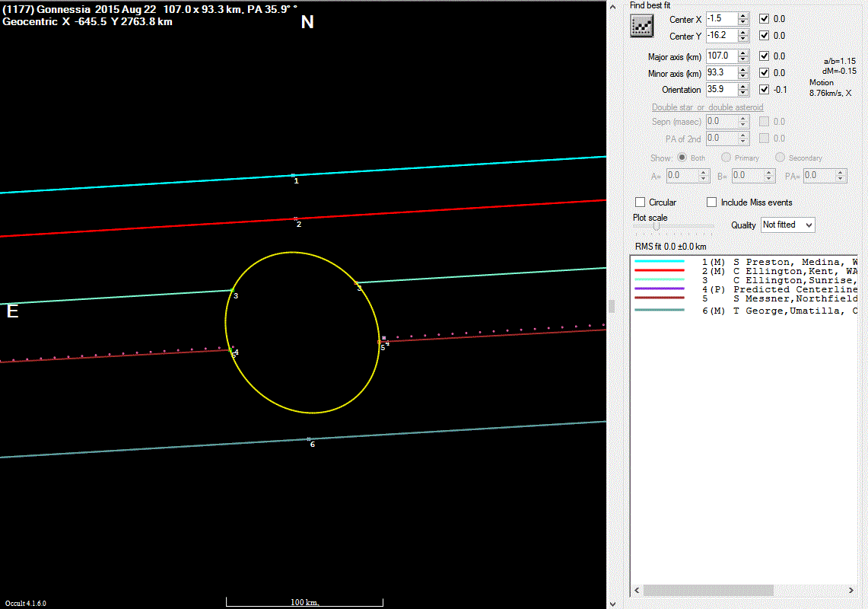868x609 pixels.
Task: Click the panel vertical scrollbar down arrow
Action: (x=613, y=604)
